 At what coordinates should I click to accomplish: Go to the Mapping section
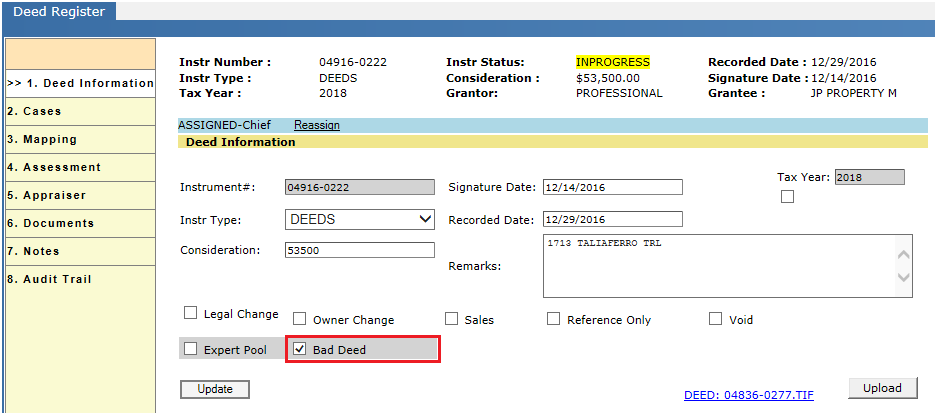[x=80, y=139]
